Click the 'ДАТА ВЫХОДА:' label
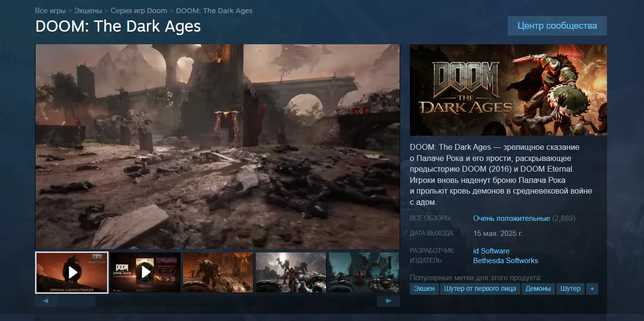The image size is (644, 321). point(432,233)
